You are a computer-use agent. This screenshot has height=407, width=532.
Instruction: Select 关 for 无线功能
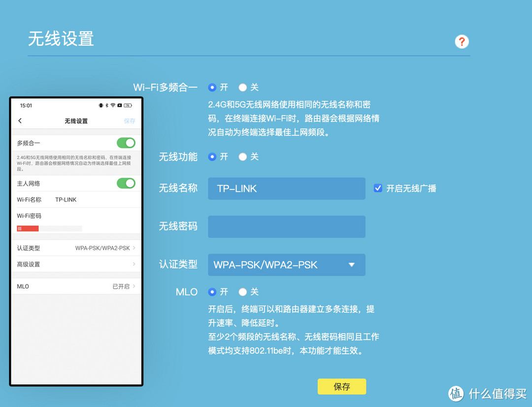tap(242, 157)
